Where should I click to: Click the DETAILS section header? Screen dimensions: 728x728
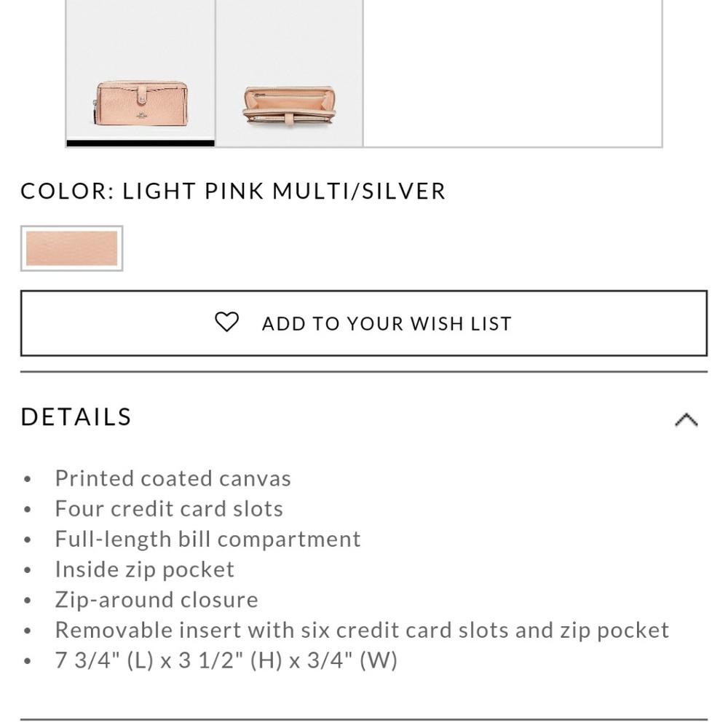(x=75, y=416)
